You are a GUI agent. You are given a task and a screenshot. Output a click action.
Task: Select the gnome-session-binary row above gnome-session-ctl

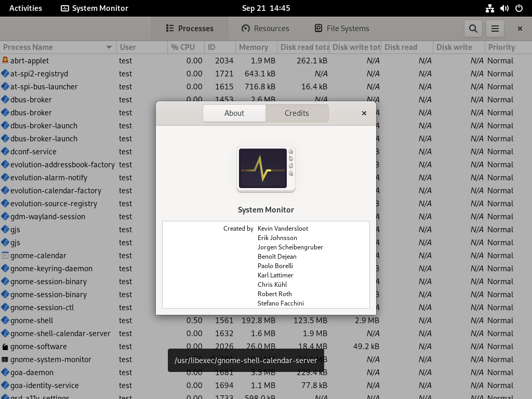pos(48,295)
